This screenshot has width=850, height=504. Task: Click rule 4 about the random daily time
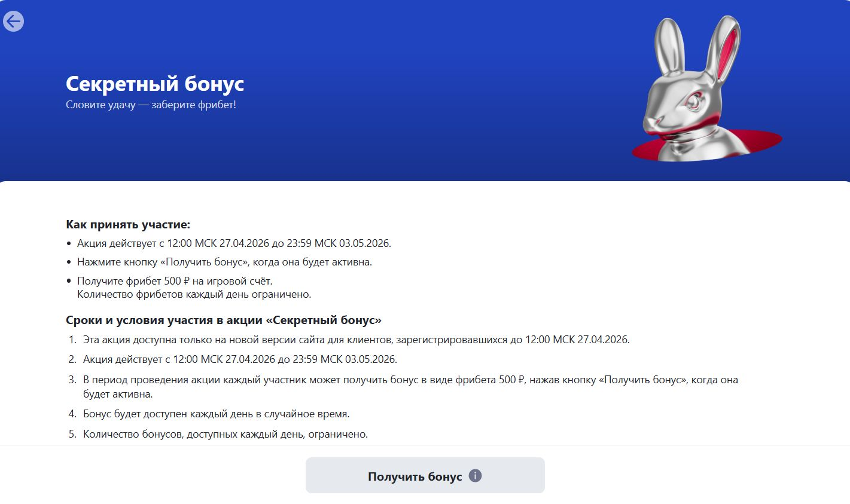pyautogui.click(x=216, y=414)
